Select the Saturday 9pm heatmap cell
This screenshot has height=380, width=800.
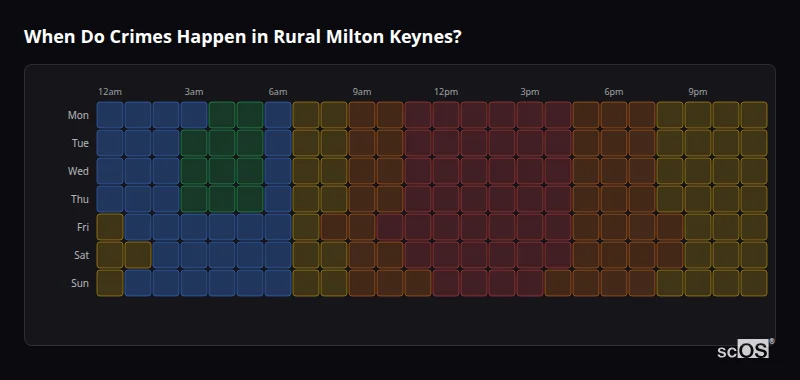[698, 255]
